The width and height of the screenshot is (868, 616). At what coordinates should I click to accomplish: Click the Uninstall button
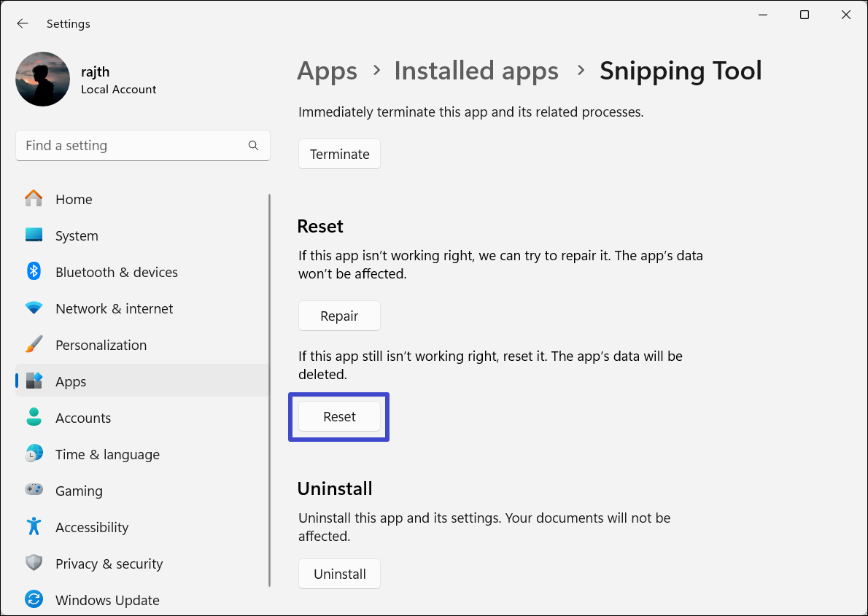tap(339, 574)
